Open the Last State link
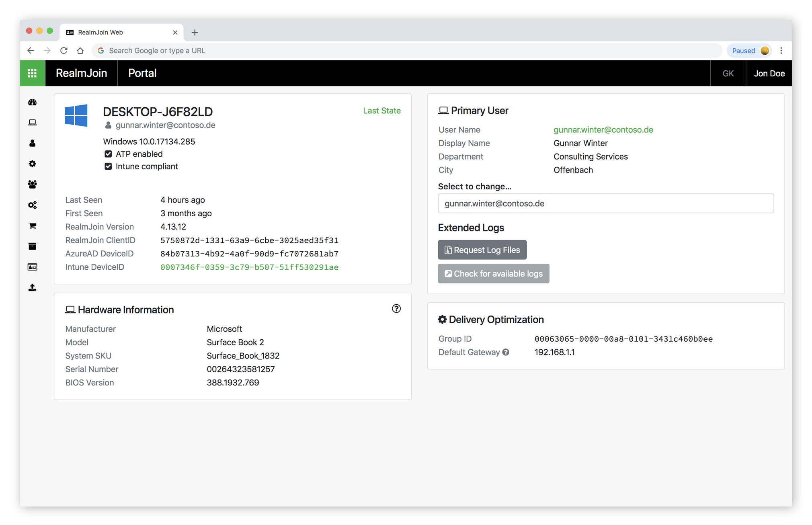Viewport: 812px width, 525px height. tap(382, 111)
